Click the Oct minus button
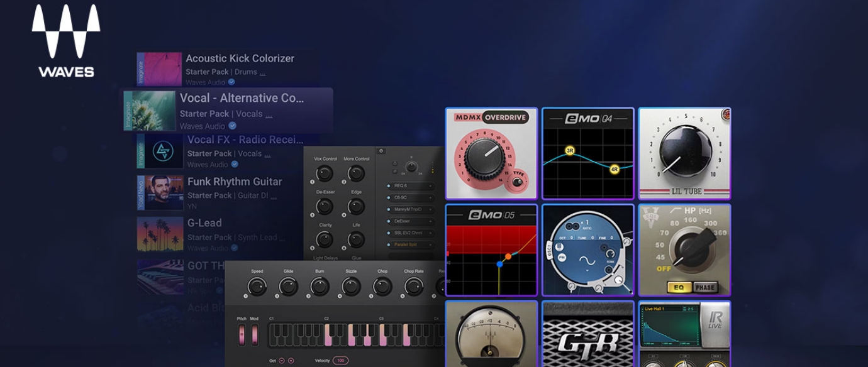 click(x=281, y=361)
